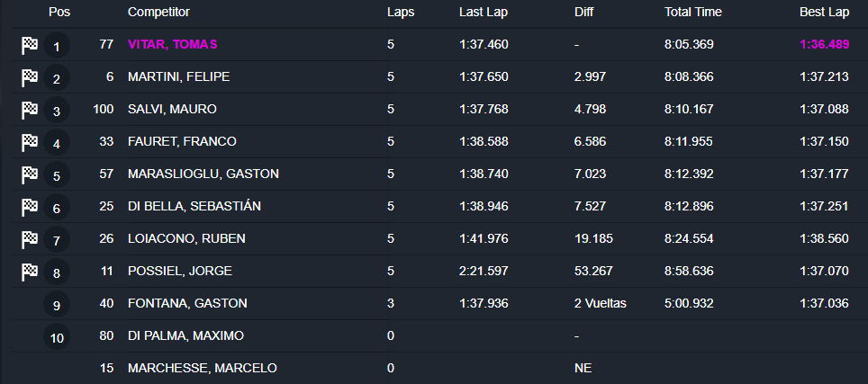Click the checkered flag in Salvi's row
Image resolution: width=868 pixels, height=384 pixels.
[x=30, y=110]
